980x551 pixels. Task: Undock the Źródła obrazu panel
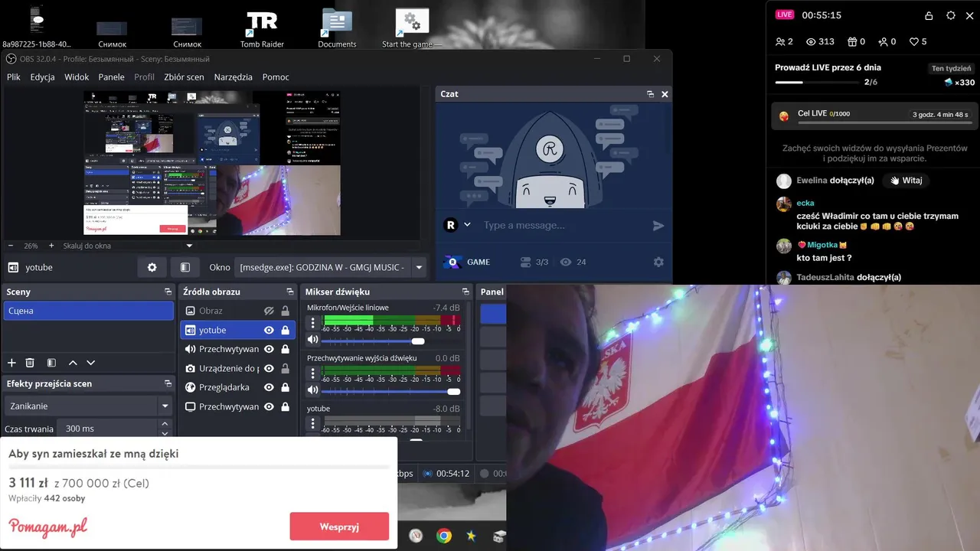point(290,292)
